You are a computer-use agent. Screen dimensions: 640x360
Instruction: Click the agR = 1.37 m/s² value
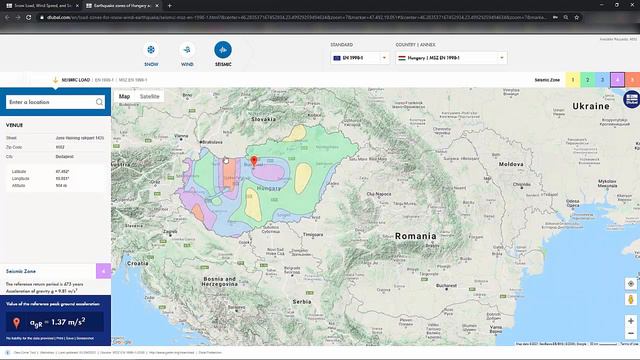click(58, 322)
